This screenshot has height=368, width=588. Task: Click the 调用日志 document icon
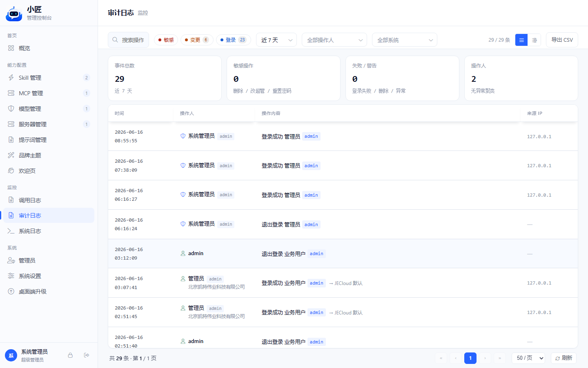(11, 200)
